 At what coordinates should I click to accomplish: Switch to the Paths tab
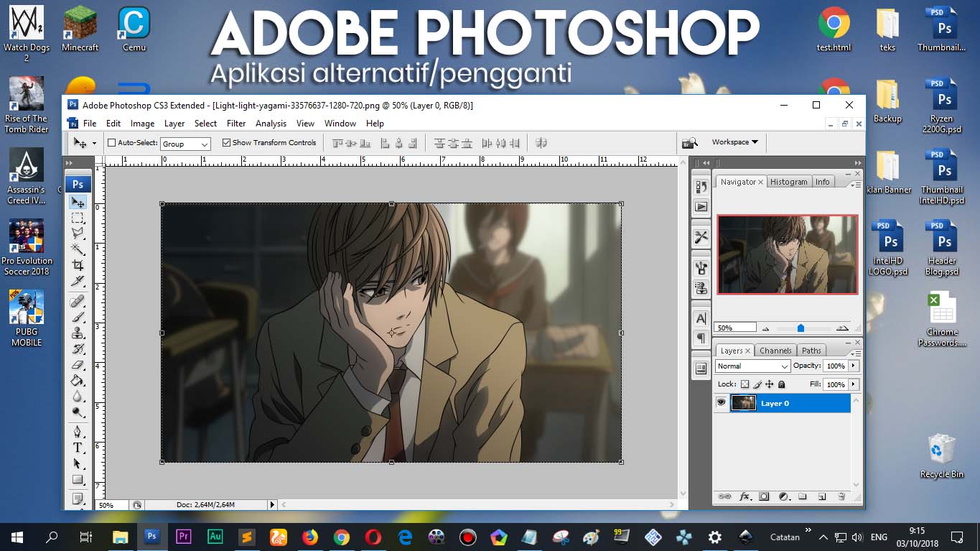tap(811, 351)
